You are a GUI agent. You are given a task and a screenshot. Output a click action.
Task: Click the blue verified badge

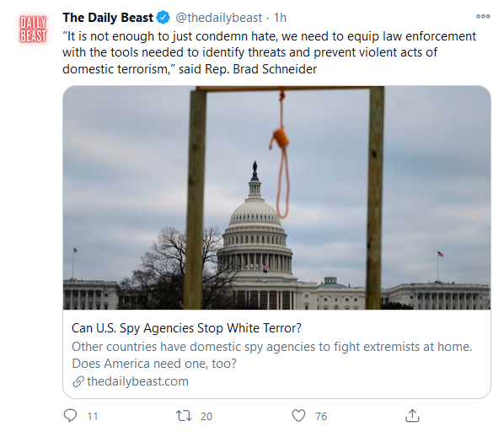(163, 18)
